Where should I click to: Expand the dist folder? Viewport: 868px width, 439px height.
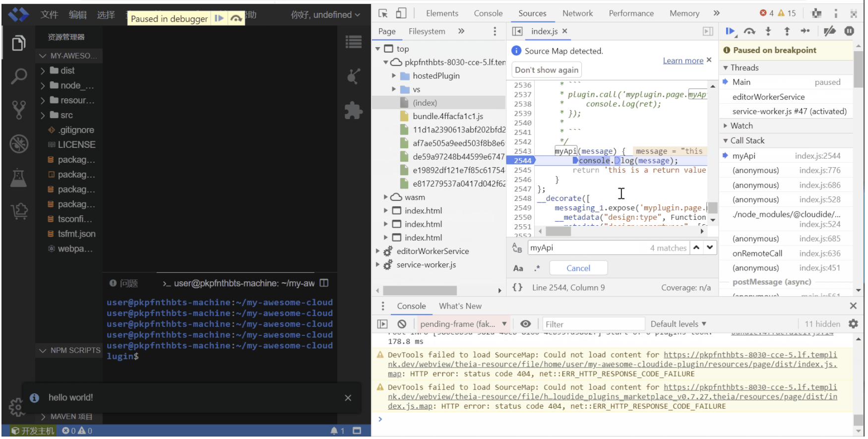coord(67,70)
